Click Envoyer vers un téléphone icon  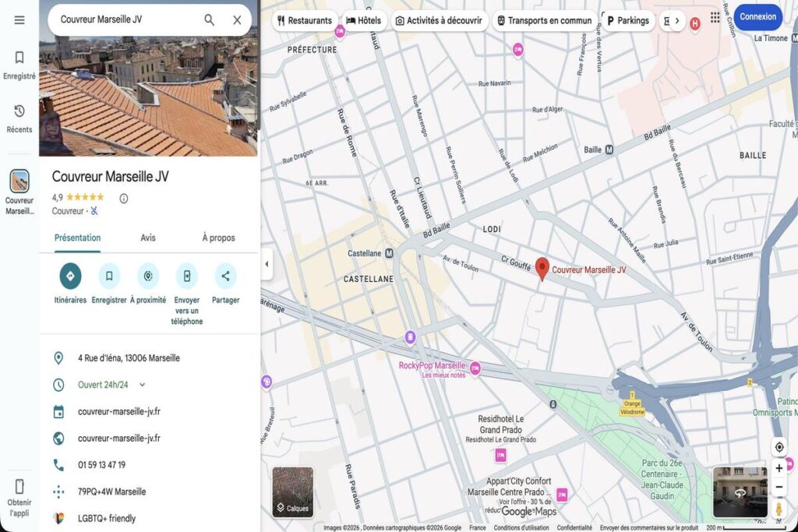coord(187,276)
